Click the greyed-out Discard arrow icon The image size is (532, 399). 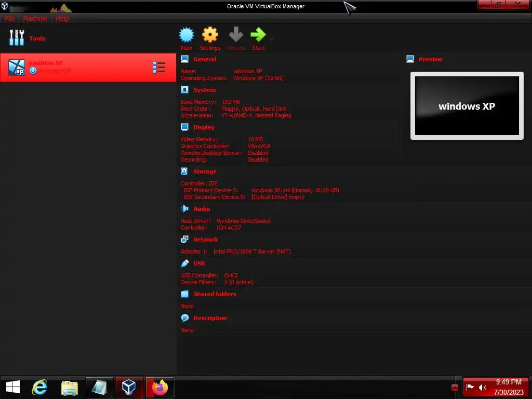236,35
